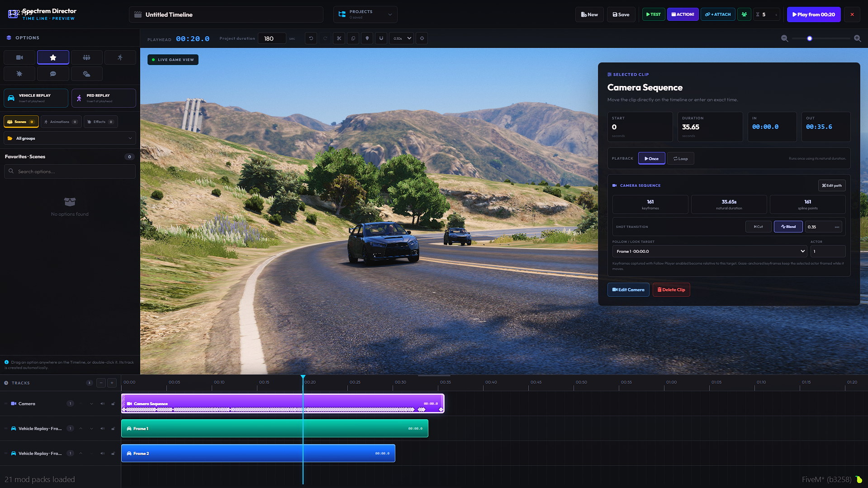868x488 pixels.
Task: Zoom out the timeline with magnifier minus
Action: pyautogui.click(x=785, y=38)
